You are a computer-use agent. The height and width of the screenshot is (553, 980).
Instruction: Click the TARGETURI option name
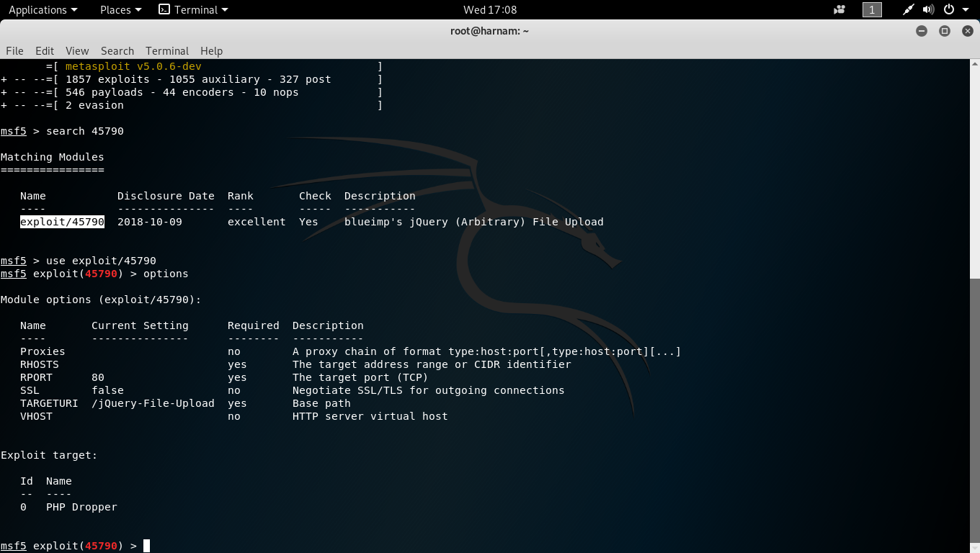point(49,403)
